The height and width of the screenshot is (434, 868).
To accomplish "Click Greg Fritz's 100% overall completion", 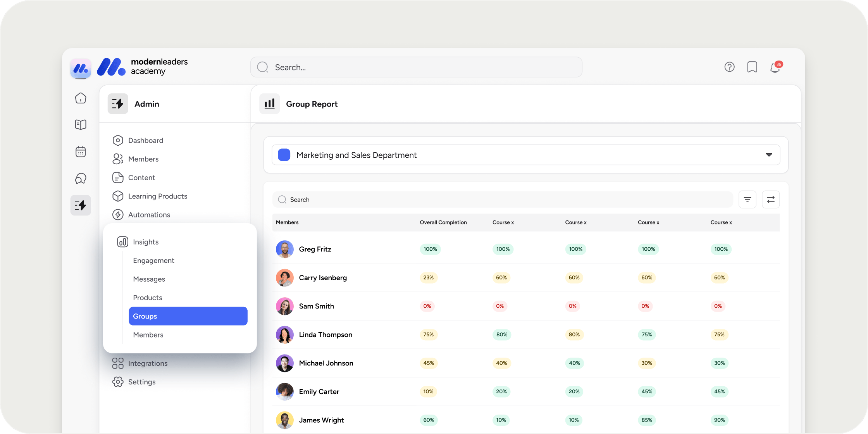I will [x=430, y=249].
